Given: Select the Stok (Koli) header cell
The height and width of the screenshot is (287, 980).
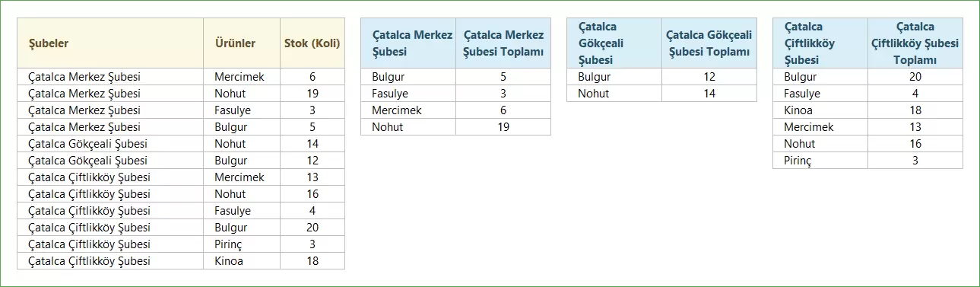Looking at the screenshot, I should point(312,43).
